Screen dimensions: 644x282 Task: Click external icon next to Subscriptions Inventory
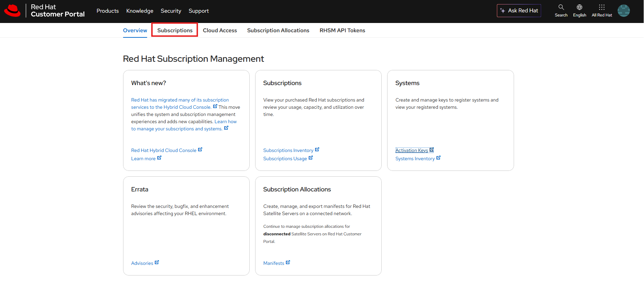point(317,150)
